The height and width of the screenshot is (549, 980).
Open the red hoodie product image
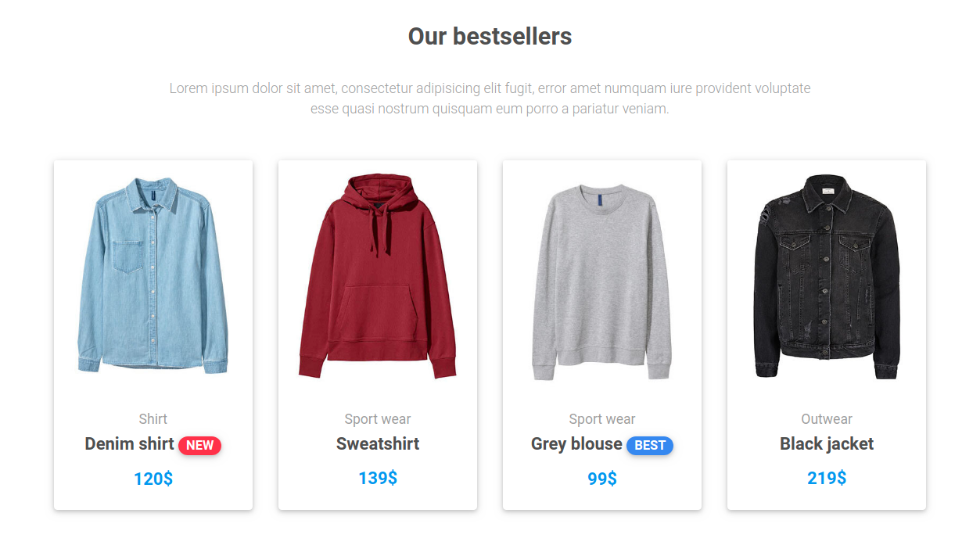(378, 276)
